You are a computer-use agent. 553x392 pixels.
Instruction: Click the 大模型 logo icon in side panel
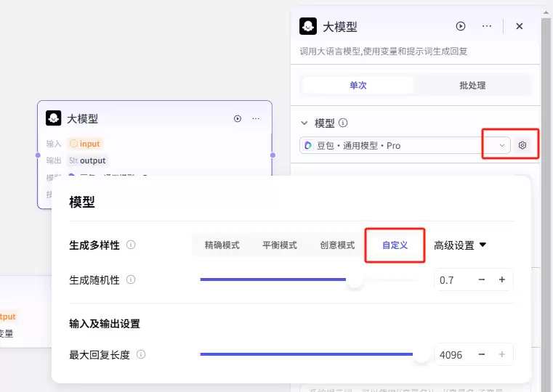(x=308, y=26)
